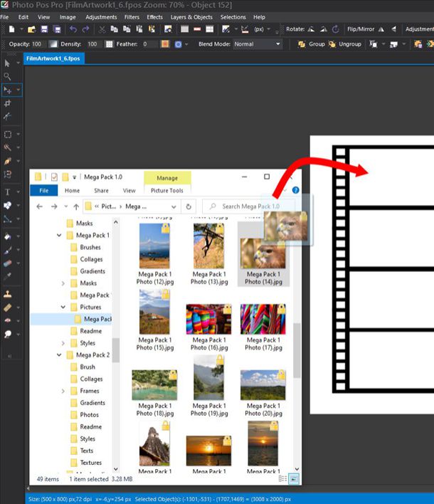This screenshot has height=504, width=434.
Task: Switch Explorer to large thumbnails view toggle
Action: 294,479
